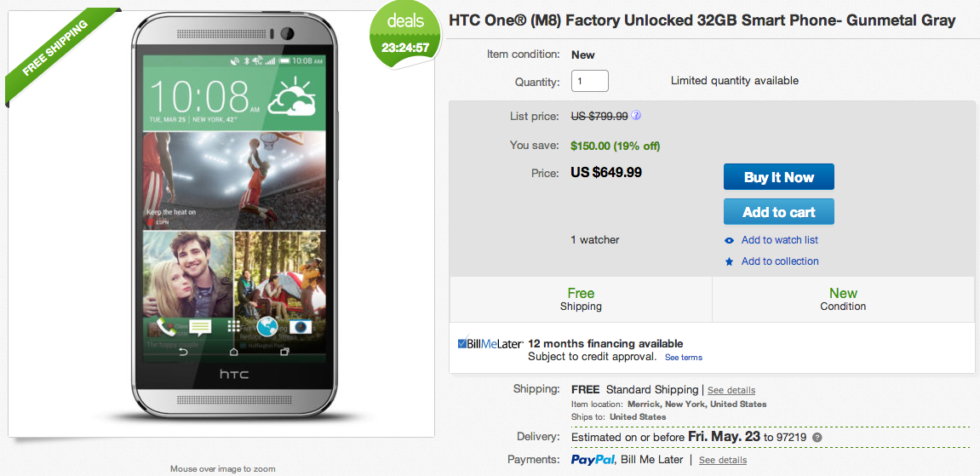Click the list price help question-mark icon
The image size is (980, 476).
pyautogui.click(x=636, y=116)
